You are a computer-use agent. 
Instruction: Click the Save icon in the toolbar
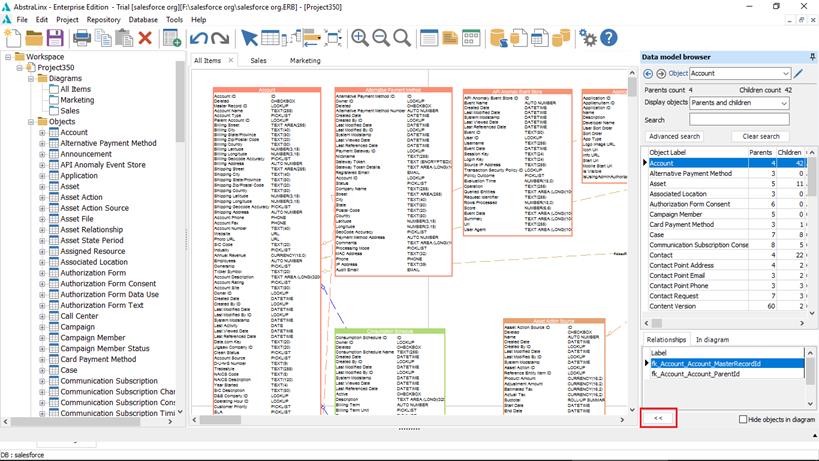click(55, 38)
